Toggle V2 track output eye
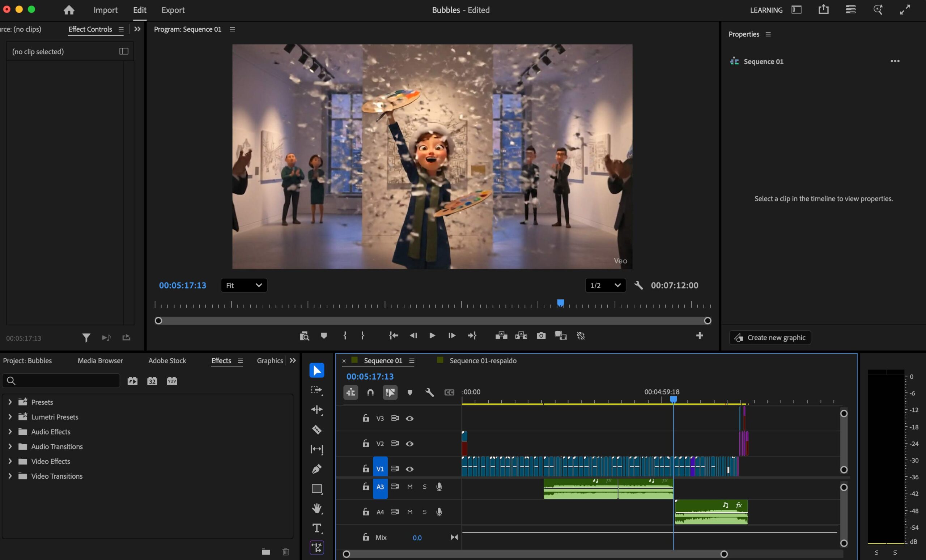 tap(409, 444)
